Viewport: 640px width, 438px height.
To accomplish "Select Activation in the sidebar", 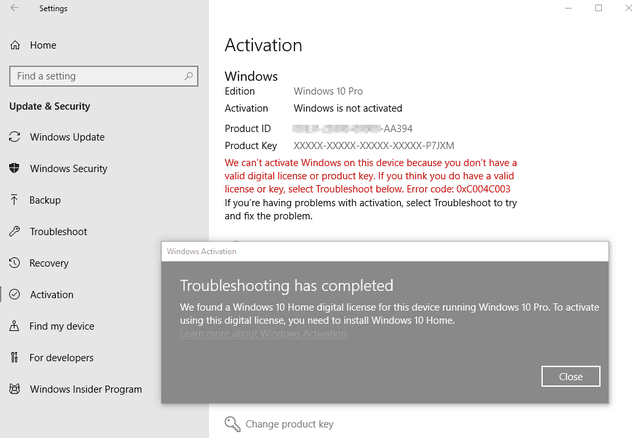I will point(51,295).
